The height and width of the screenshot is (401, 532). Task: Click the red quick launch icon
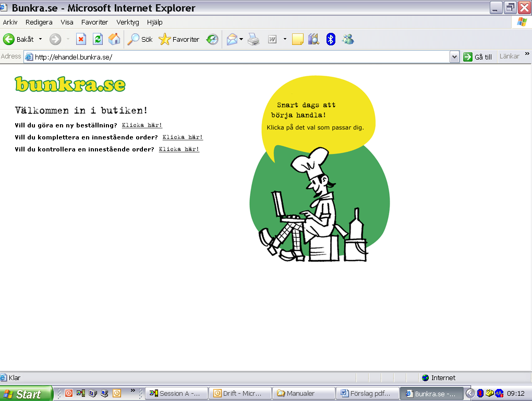tap(69, 394)
